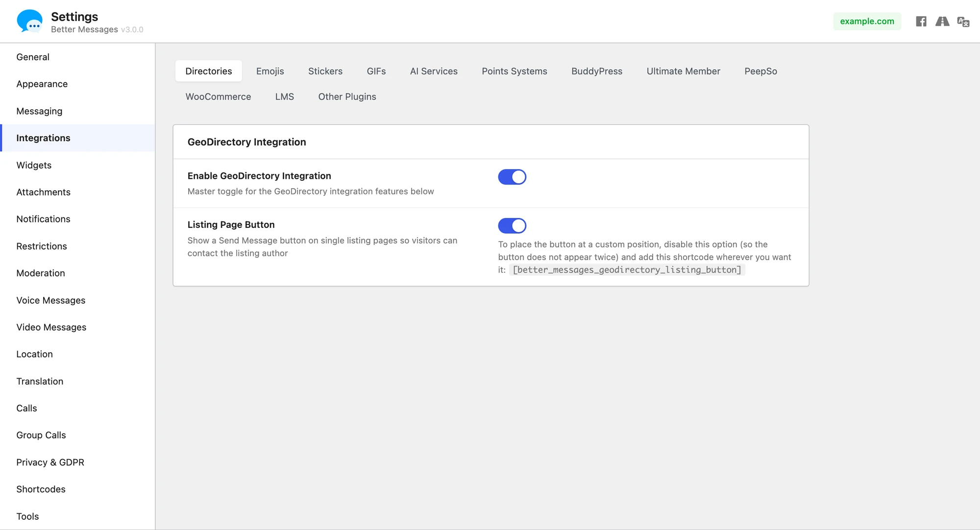Image resolution: width=980 pixels, height=530 pixels.
Task: Open the Facebook icon link in header
Action: coord(921,22)
